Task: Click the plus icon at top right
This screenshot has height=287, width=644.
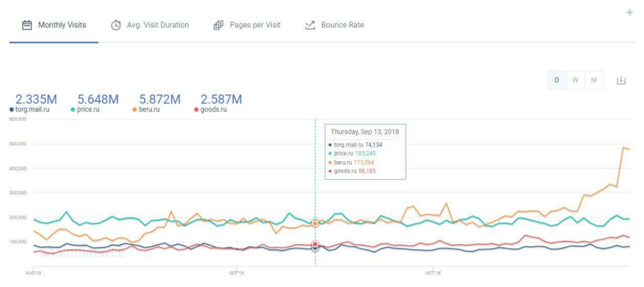Action: tap(630, 13)
